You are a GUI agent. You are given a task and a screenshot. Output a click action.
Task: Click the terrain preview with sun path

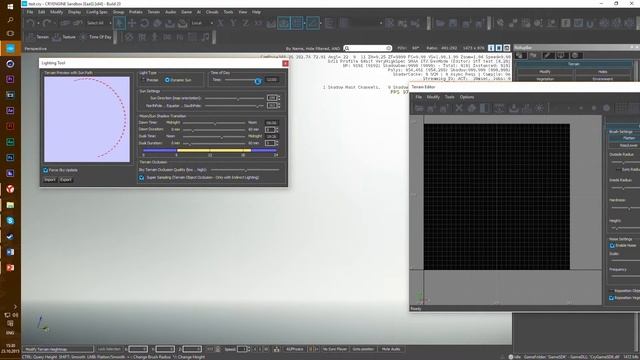87,120
